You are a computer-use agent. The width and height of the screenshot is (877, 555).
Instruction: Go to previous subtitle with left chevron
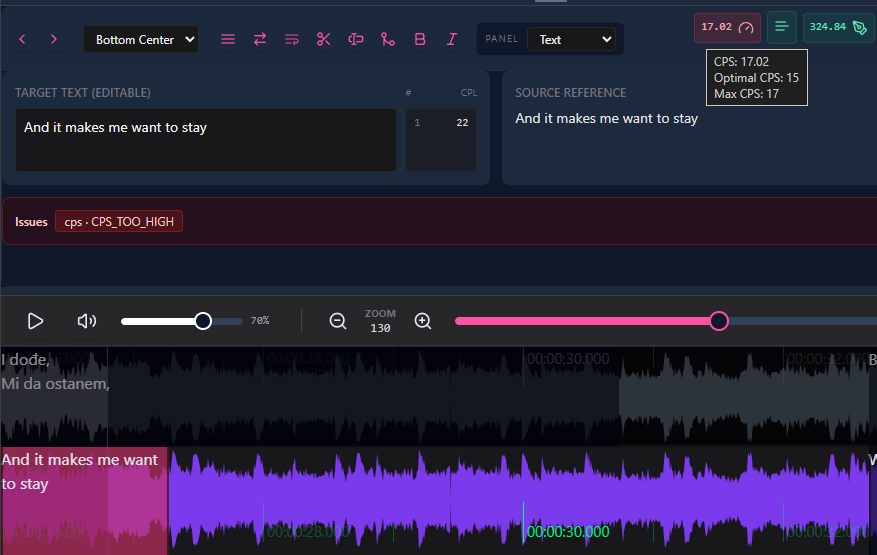pos(22,39)
